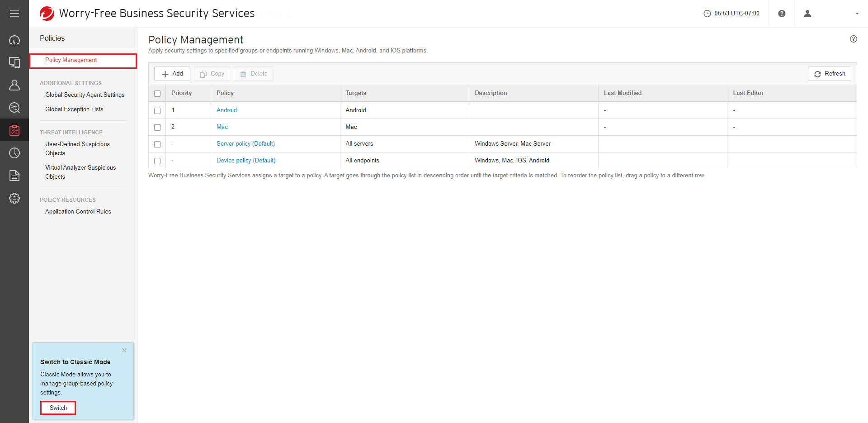
Task: Expand the user account dropdown arrow
Action: (857, 14)
